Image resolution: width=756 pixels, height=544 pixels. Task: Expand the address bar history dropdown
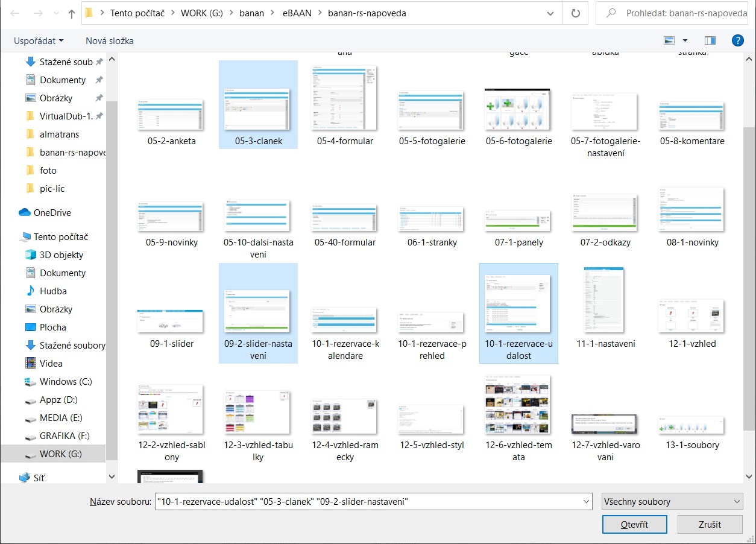click(x=550, y=13)
